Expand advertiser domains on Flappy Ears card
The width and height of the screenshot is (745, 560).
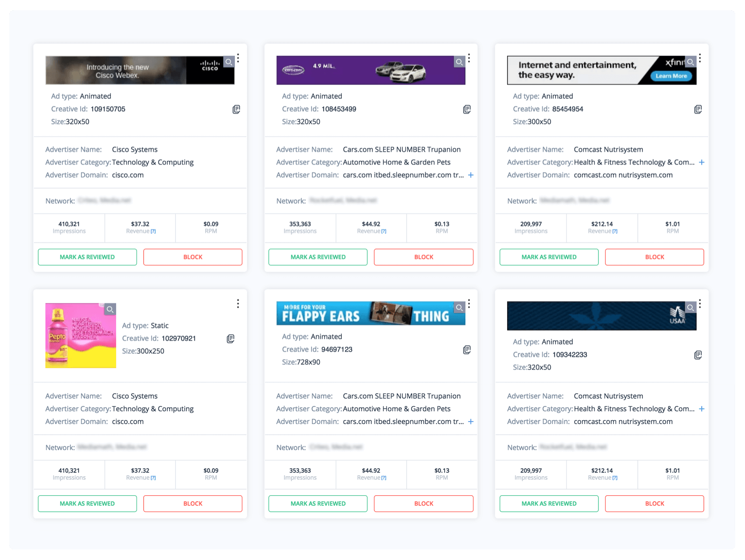coord(471,422)
